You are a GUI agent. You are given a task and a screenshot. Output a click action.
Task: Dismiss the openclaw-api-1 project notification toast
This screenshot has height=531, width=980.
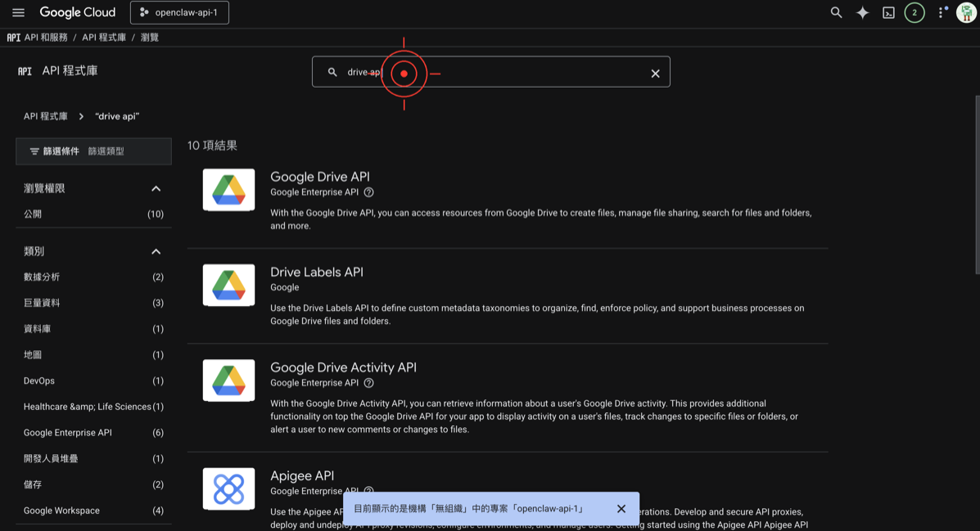(x=621, y=508)
